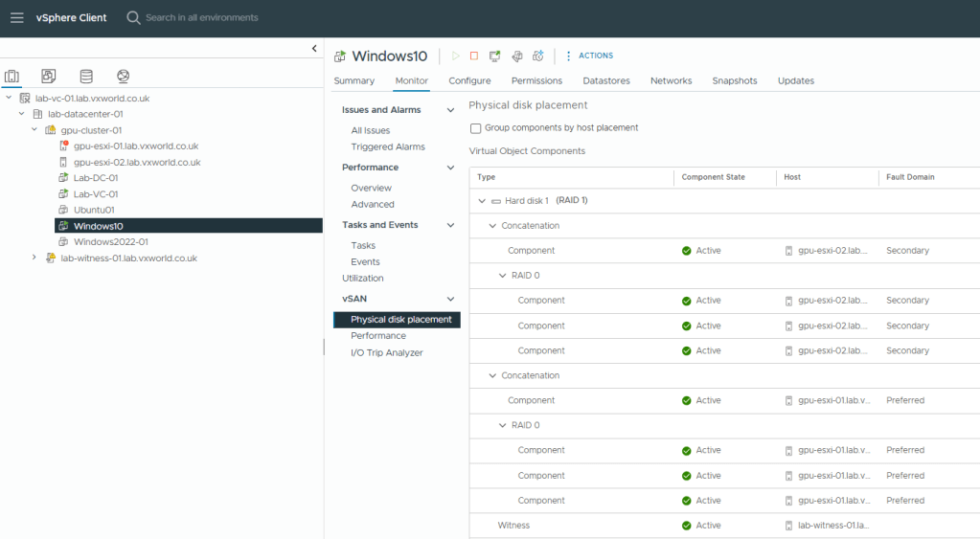
Task: Click the Edit Settings icon for Windows10
Action: pyautogui.click(x=517, y=56)
